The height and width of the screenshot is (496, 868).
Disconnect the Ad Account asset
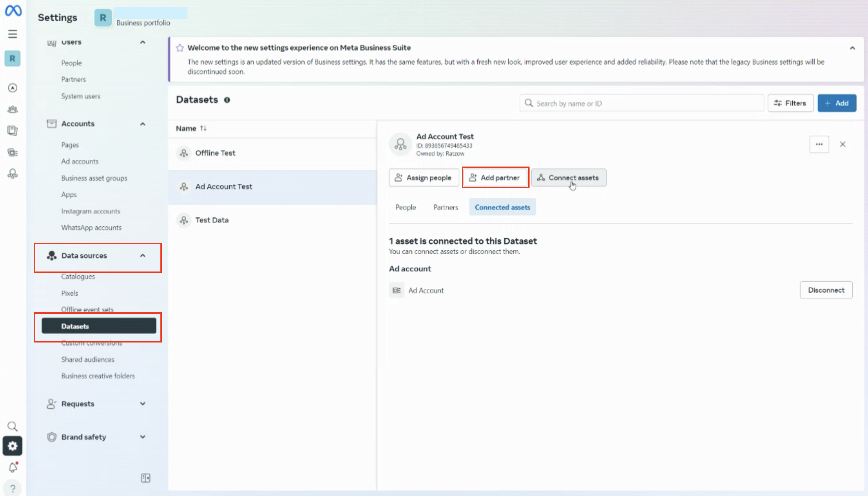pos(826,290)
